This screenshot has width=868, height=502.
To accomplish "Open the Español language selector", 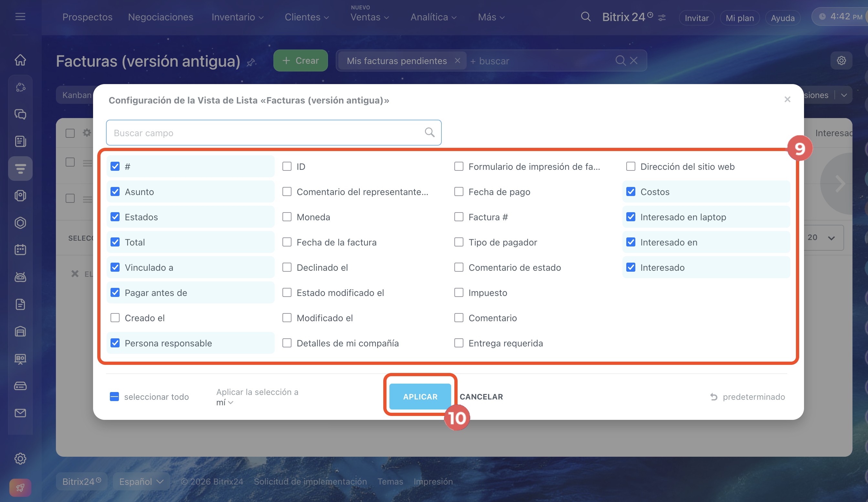I will (x=141, y=481).
